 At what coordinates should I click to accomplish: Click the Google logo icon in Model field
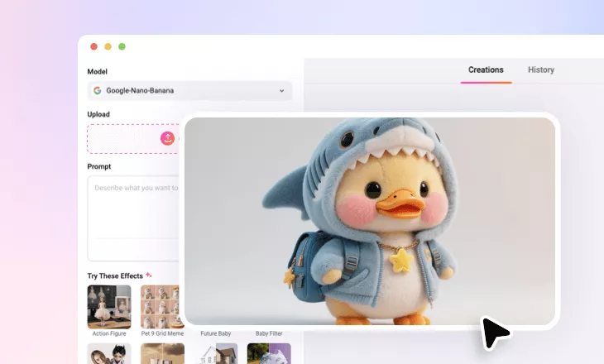point(98,91)
